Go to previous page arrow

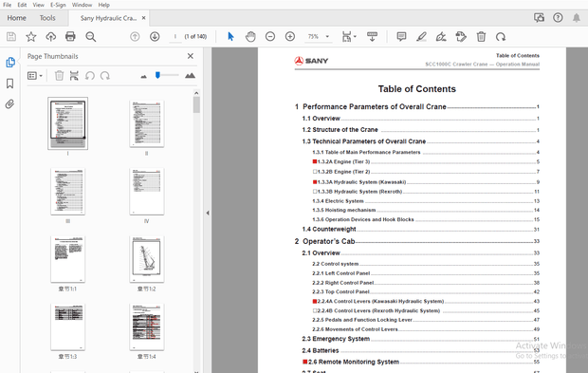pyautogui.click(x=135, y=36)
